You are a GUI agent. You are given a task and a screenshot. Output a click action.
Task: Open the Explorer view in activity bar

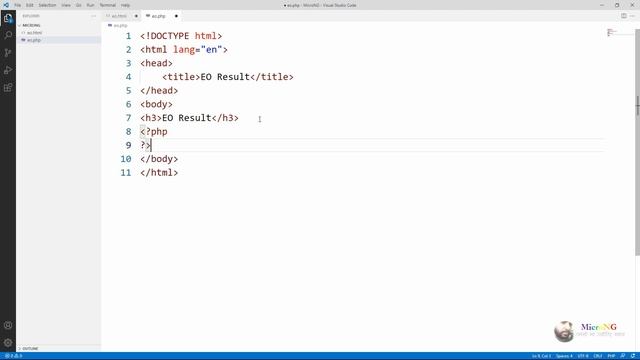click(8, 18)
